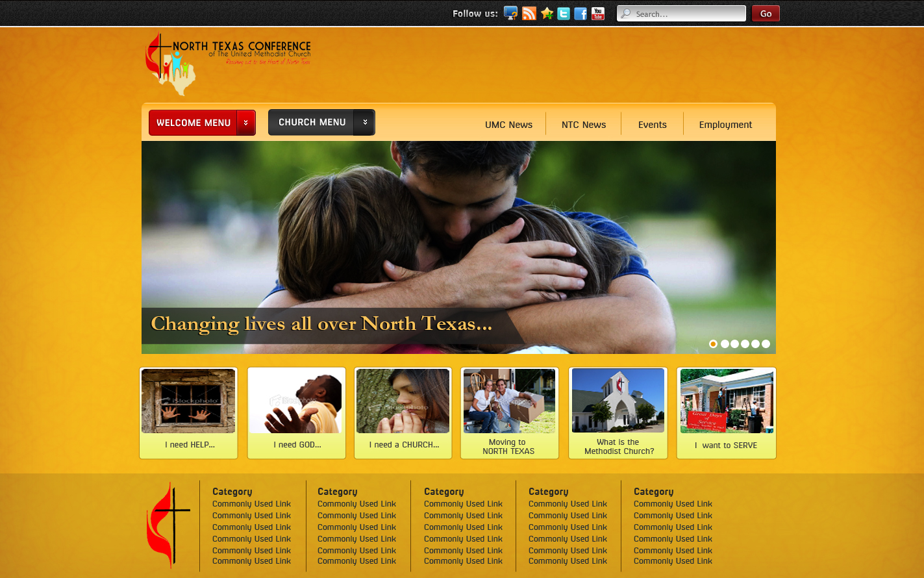Screen dimensions: 924x578
Task: Click the I need HELP... label
Action: (x=190, y=445)
